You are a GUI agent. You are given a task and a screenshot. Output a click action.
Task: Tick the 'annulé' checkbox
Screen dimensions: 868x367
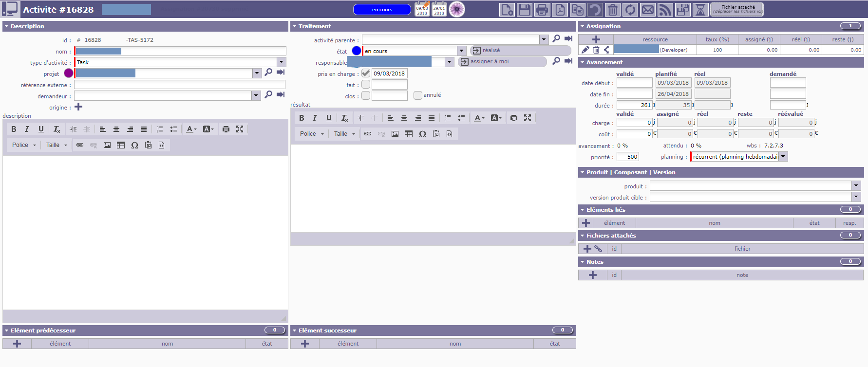[418, 95]
